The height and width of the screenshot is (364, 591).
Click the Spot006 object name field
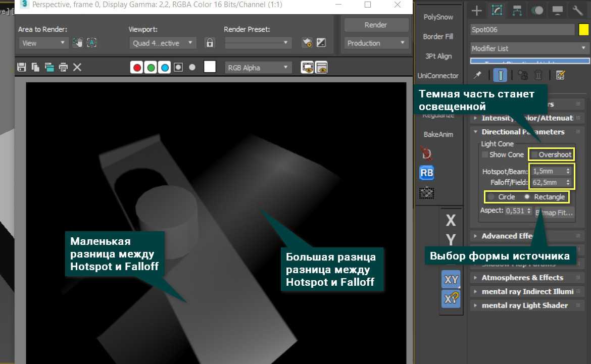[522, 30]
